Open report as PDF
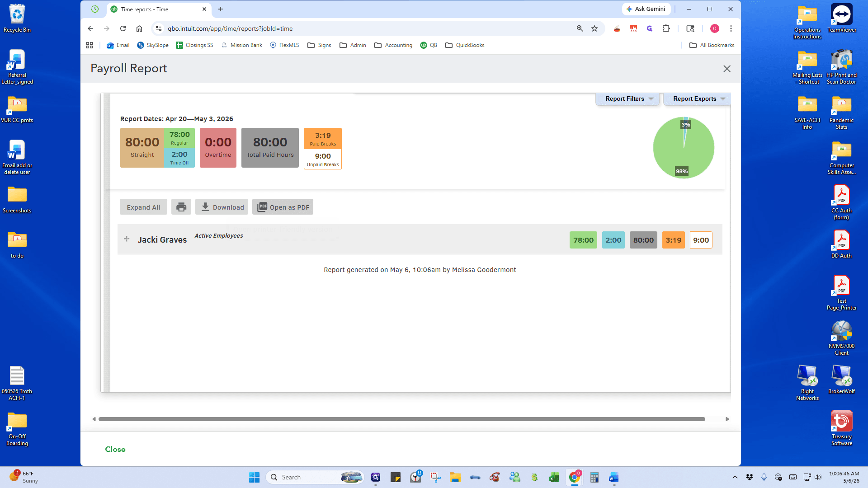Viewport: 868px width, 488px height. point(283,207)
